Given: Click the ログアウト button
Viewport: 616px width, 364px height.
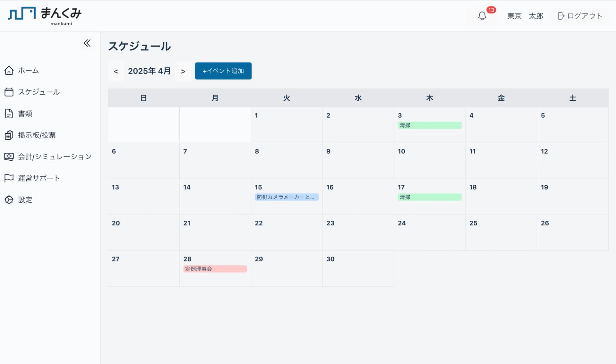Looking at the screenshot, I should point(579,16).
